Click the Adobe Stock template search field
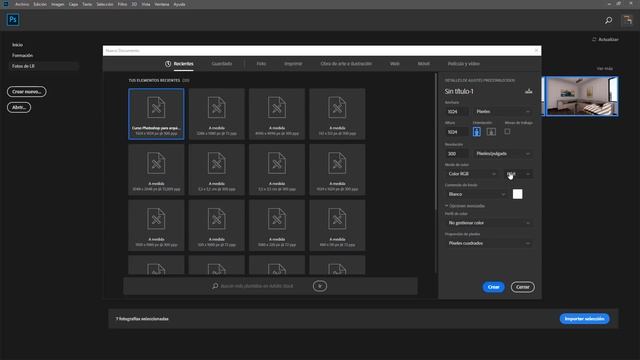 coord(257,286)
